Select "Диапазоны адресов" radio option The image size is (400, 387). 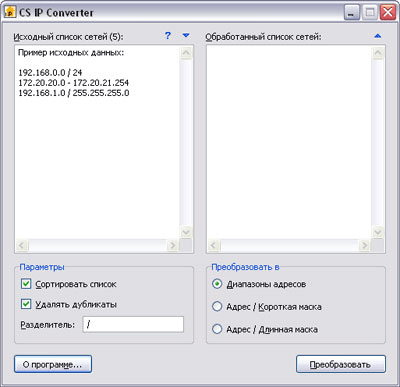point(217,284)
